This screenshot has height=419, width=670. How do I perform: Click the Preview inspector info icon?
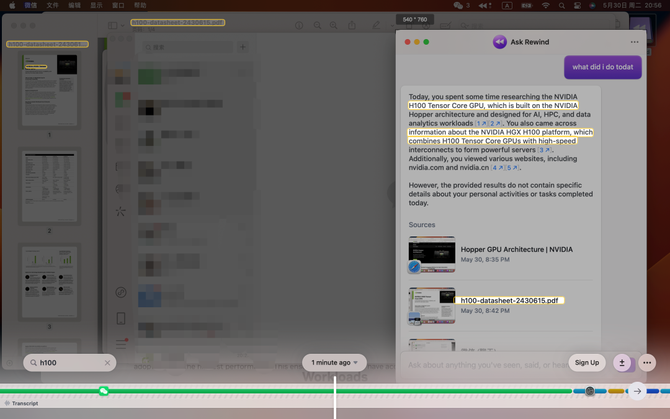[x=299, y=25]
